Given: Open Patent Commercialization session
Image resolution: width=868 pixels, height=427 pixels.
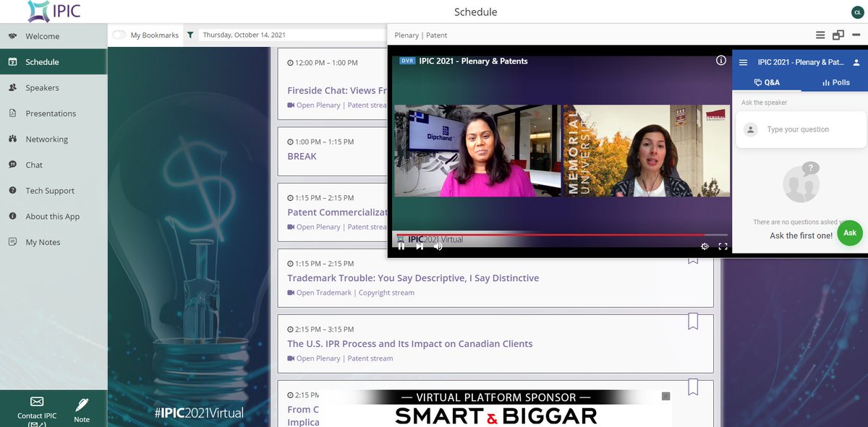Looking at the screenshot, I should coord(337,212).
